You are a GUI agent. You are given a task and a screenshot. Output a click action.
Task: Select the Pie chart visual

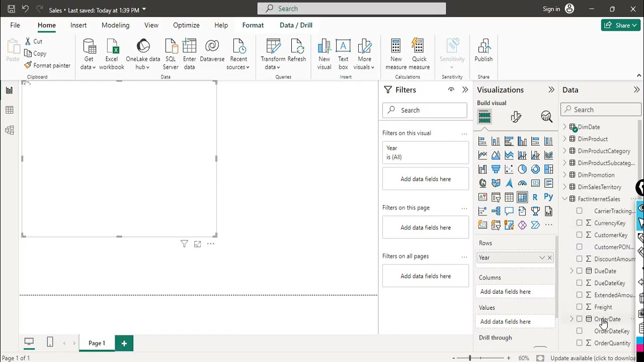522,169
